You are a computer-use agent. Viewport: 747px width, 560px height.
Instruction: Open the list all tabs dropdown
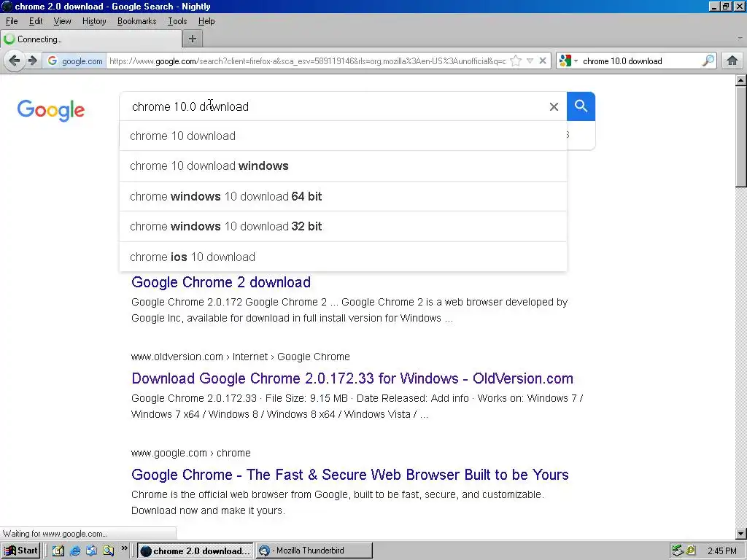tap(740, 38)
